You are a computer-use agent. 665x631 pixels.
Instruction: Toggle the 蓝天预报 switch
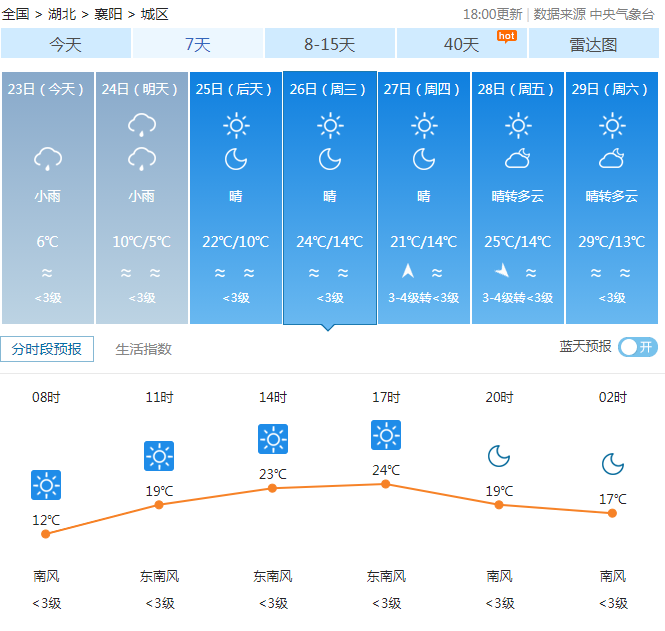(x=637, y=347)
